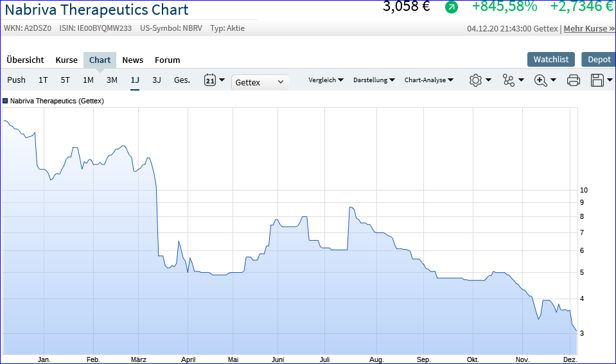This screenshot has width=616, height=364.
Task: Expand arrow next to the settings gear
Action: [x=488, y=80]
